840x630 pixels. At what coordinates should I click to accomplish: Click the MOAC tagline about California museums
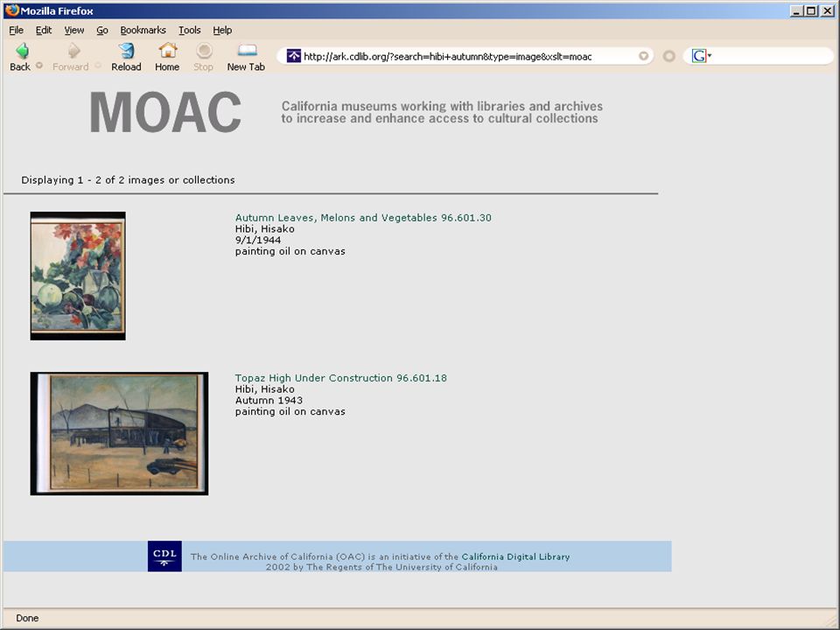442,112
